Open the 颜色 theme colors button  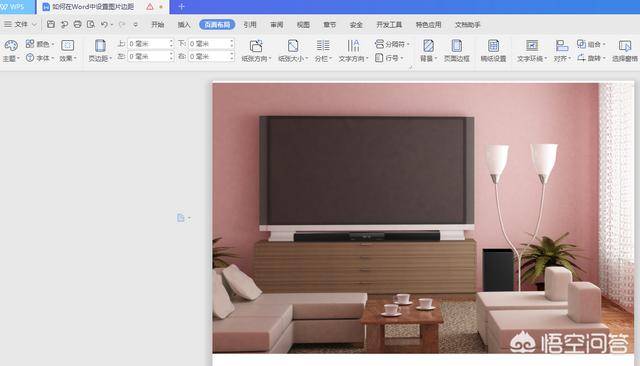40,44
